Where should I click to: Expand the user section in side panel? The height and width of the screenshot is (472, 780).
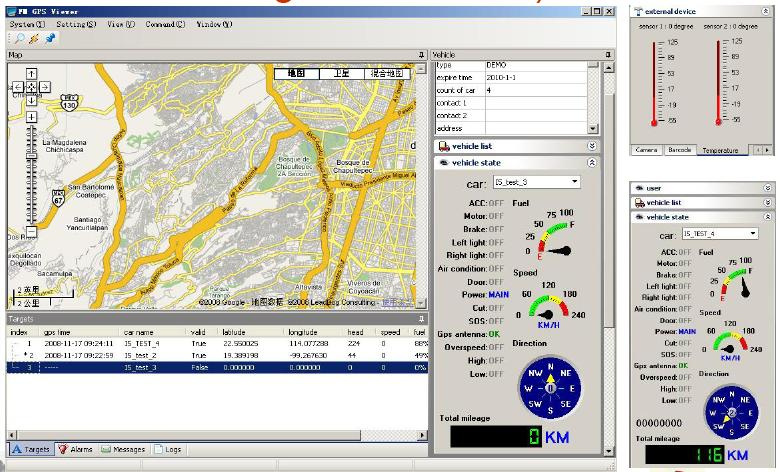pyautogui.click(x=768, y=188)
